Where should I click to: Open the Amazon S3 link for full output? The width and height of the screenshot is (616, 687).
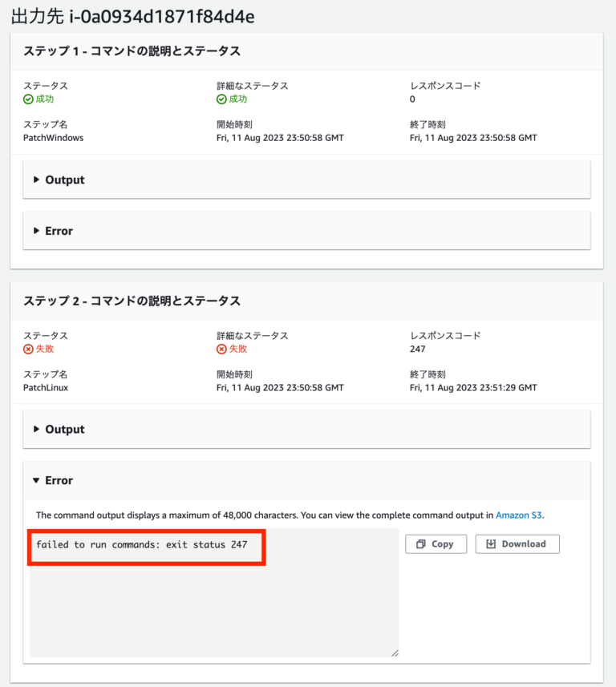pyautogui.click(x=518, y=515)
